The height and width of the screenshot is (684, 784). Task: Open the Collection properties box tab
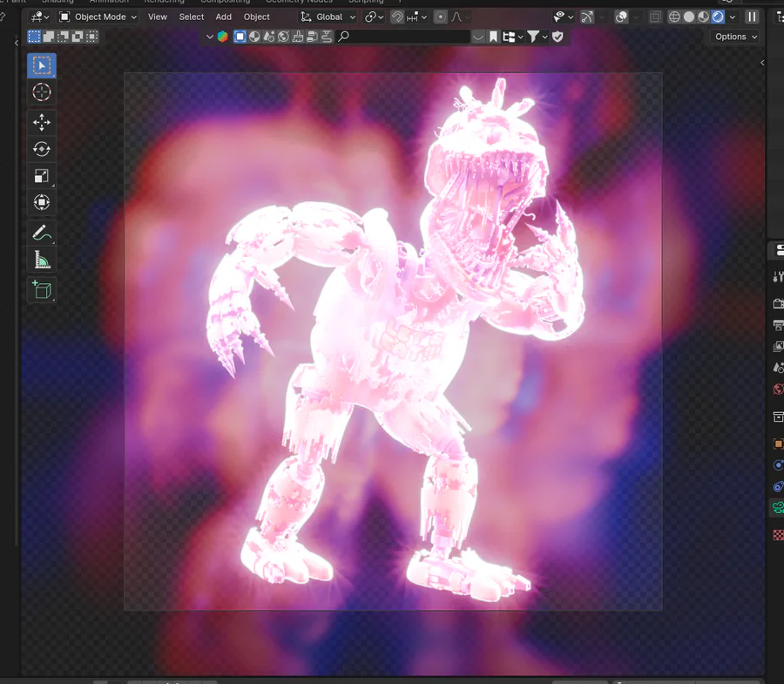click(x=778, y=416)
